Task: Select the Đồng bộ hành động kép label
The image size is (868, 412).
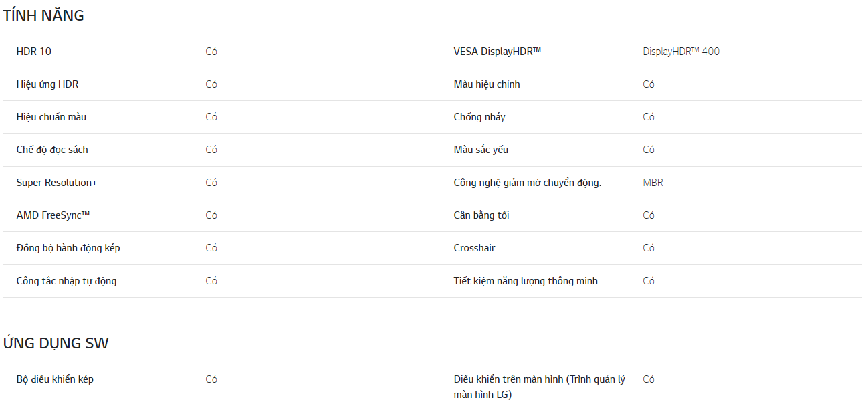Action: click(x=68, y=248)
